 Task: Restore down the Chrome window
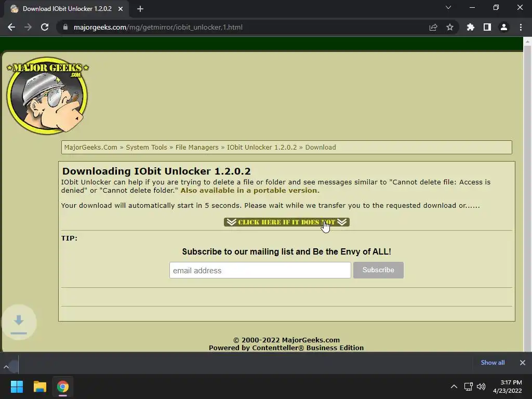[x=496, y=7]
